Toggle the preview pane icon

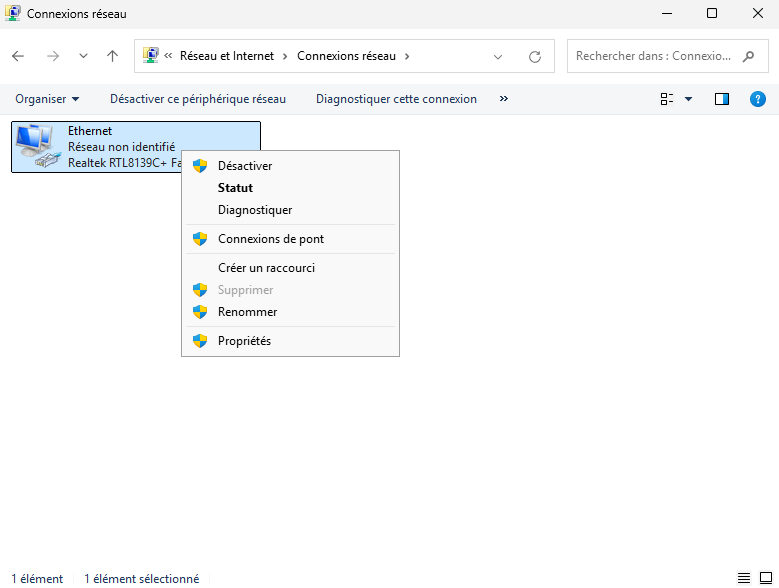(x=722, y=99)
